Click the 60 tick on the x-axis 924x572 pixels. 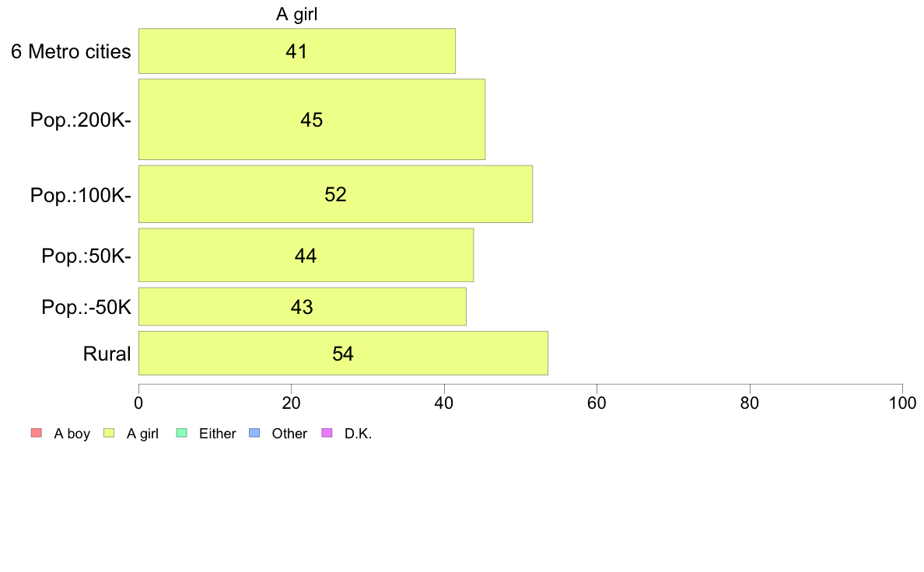tap(597, 403)
